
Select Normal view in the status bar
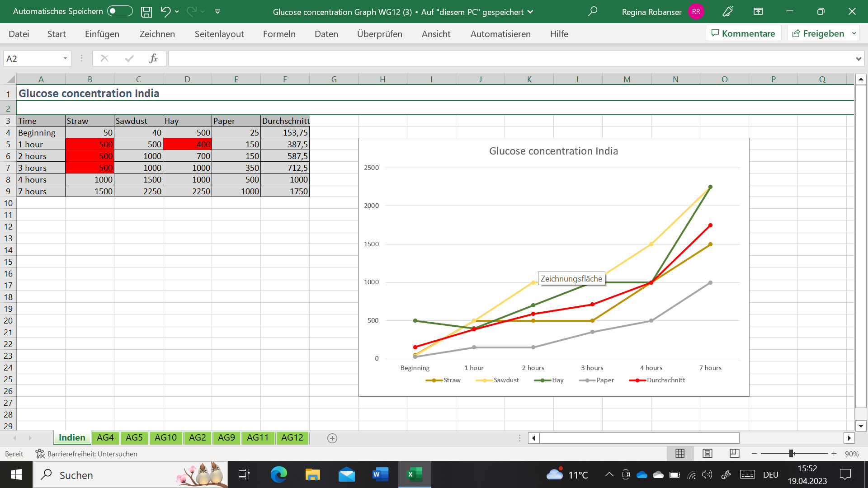pyautogui.click(x=680, y=453)
